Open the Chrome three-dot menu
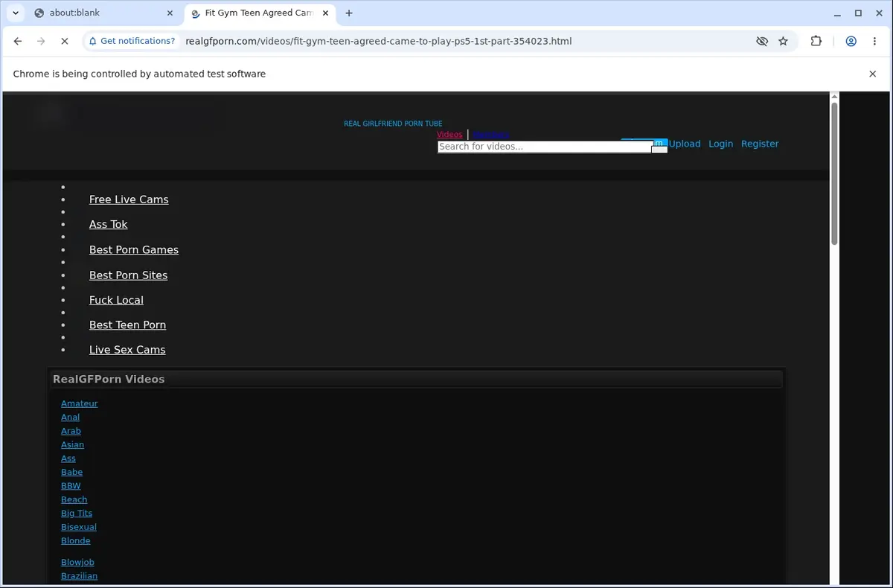893x588 pixels. click(x=874, y=42)
